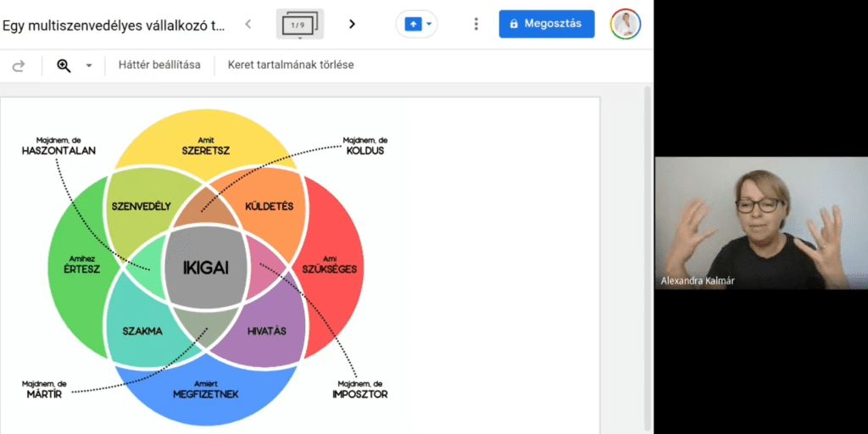Click Háttér beállítása in the toolbar
Screen dimensions: 868x434
tap(159, 65)
